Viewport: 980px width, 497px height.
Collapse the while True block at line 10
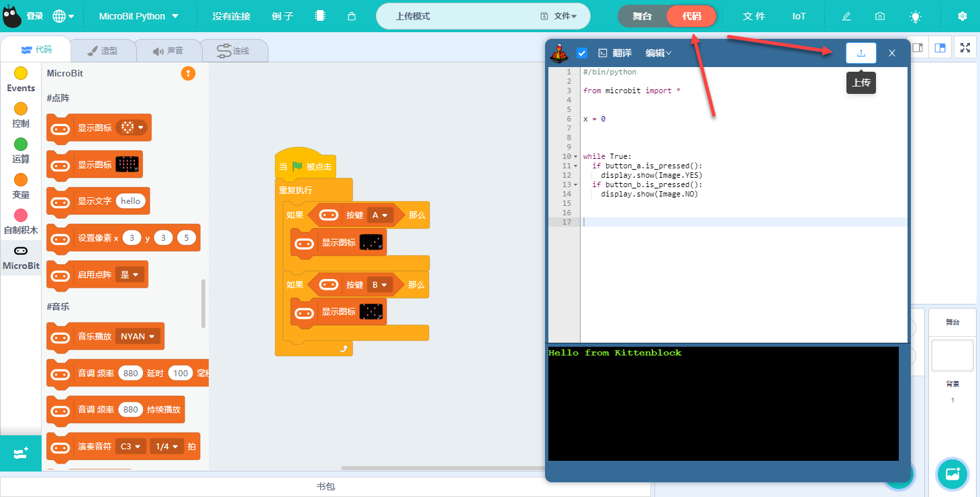[x=575, y=156]
